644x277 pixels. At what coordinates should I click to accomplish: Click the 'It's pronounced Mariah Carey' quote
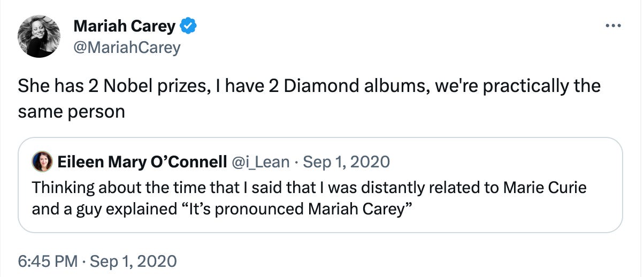coord(300,209)
